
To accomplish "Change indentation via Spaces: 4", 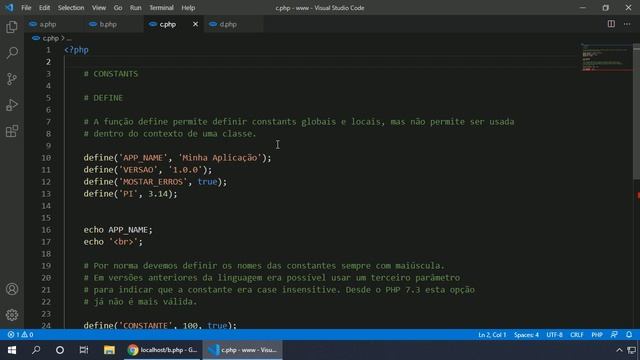I will [x=526, y=335].
